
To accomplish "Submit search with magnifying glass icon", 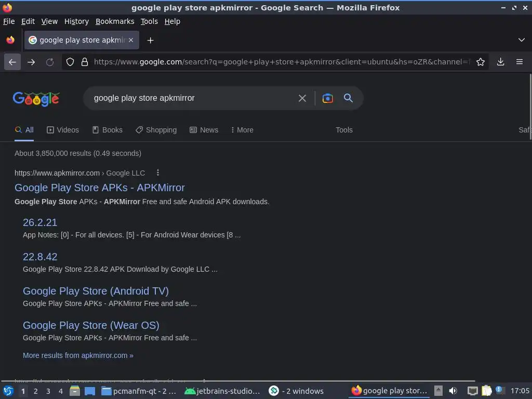I will click(x=349, y=98).
